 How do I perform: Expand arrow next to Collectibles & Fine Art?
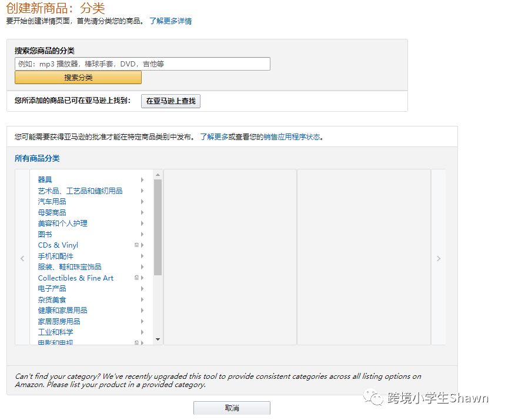point(142,278)
